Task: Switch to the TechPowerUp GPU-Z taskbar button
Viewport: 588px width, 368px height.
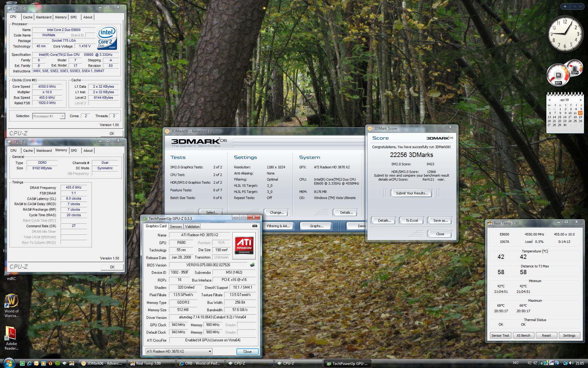Action: tap(348, 364)
